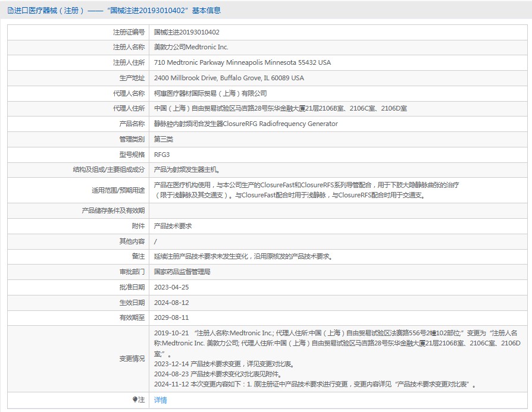The width and height of the screenshot is (532, 412).
Task: Click the effective date 2024-08-12
Action: (x=171, y=303)
